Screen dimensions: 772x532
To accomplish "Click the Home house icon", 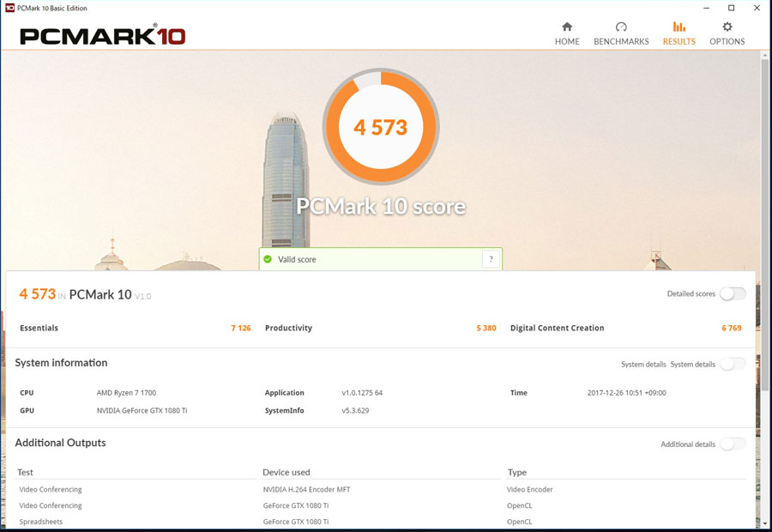I will coord(567,27).
